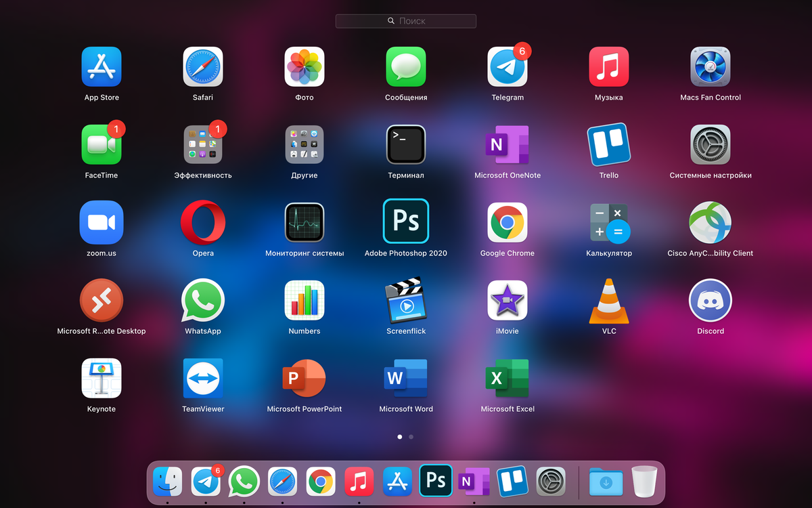Open Microsoft PowerPoint
812x508 pixels.
(x=304, y=379)
